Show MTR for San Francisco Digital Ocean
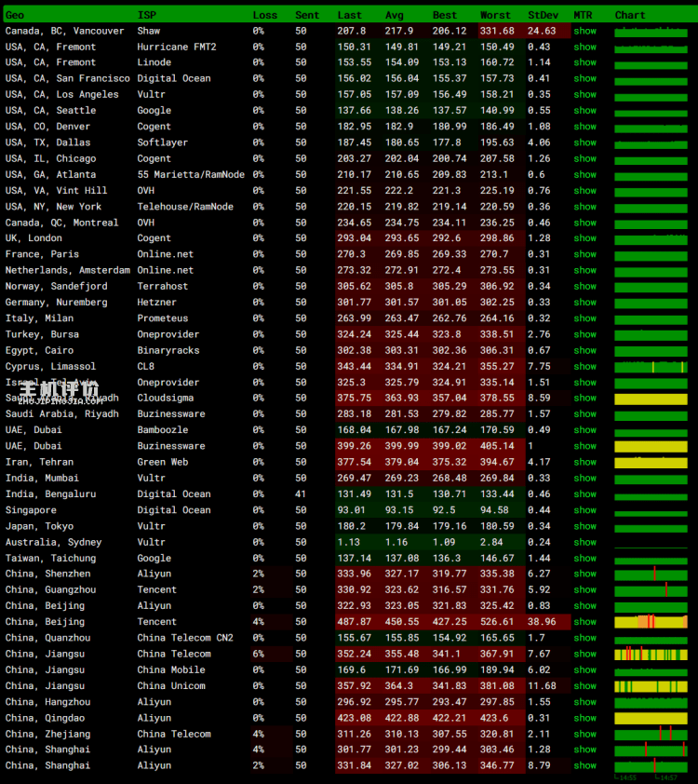 584,78
